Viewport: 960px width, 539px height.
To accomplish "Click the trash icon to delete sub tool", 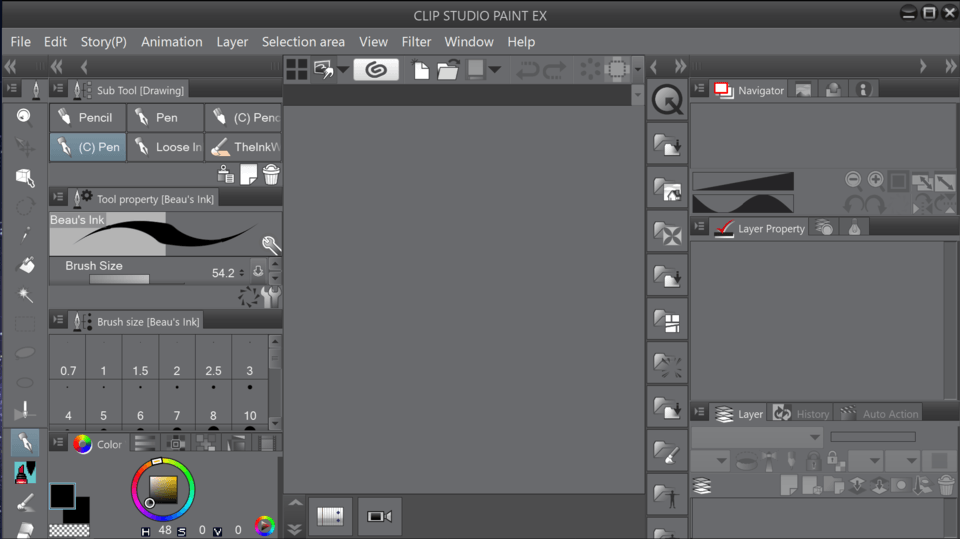I will (x=271, y=175).
